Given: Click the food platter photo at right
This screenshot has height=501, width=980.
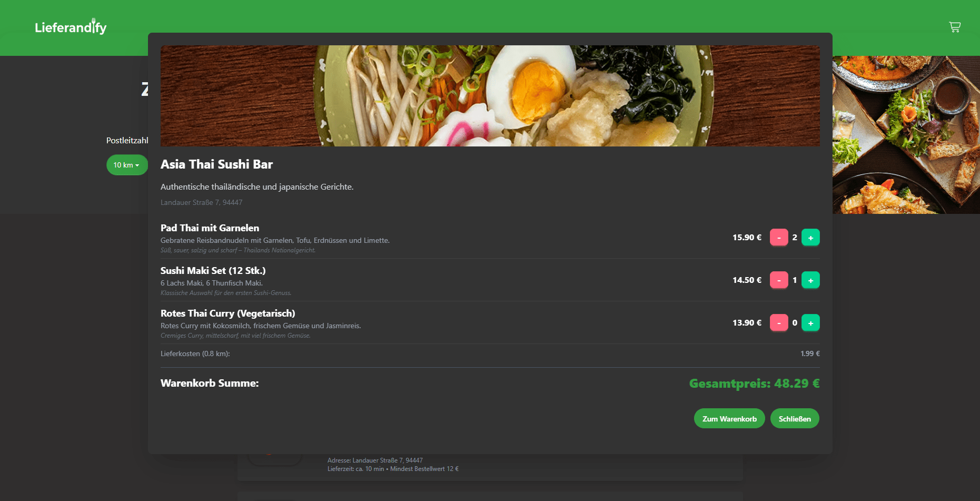Looking at the screenshot, I should [x=906, y=135].
